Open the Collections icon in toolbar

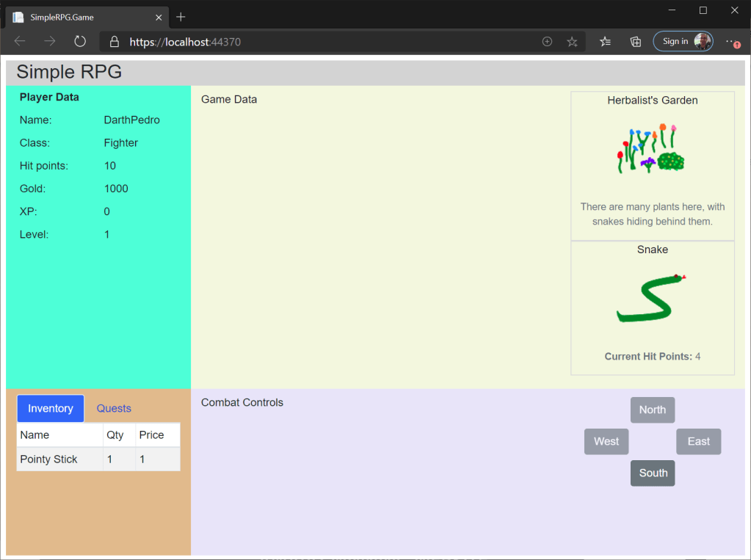(x=636, y=42)
